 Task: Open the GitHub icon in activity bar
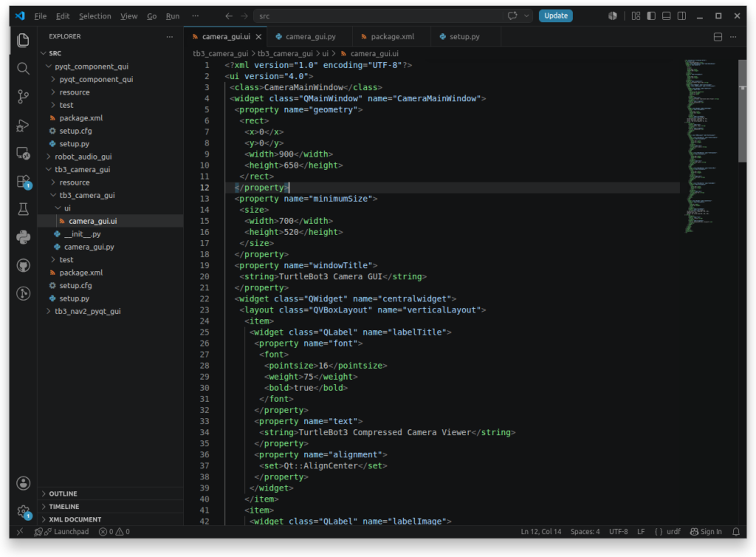pyautogui.click(x=23, y=265)
